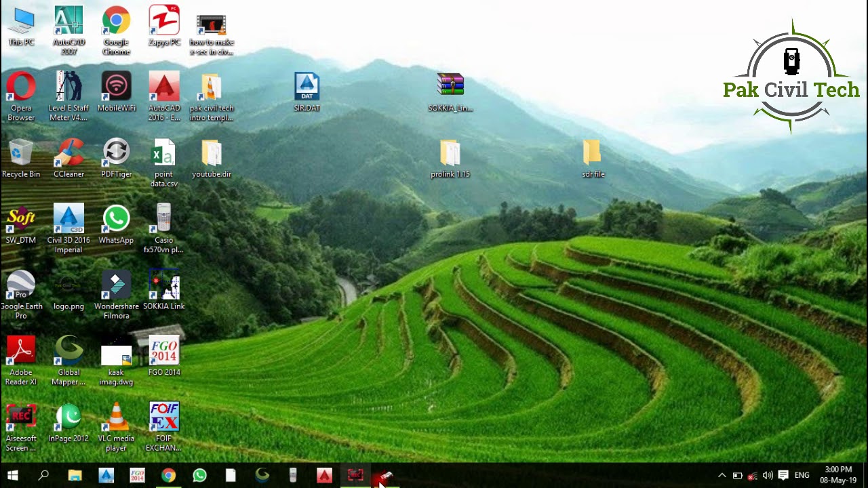Open the Windows Start menu
Image resolution: width=868 pixels, height=488 pixels.
(12, 475)
